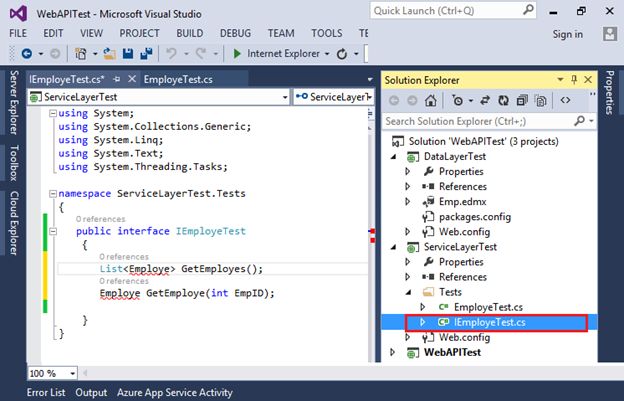Open the run target browser dropdown arrow
Viewport: 624px width, 401px height.
click(x=327, y=54)
